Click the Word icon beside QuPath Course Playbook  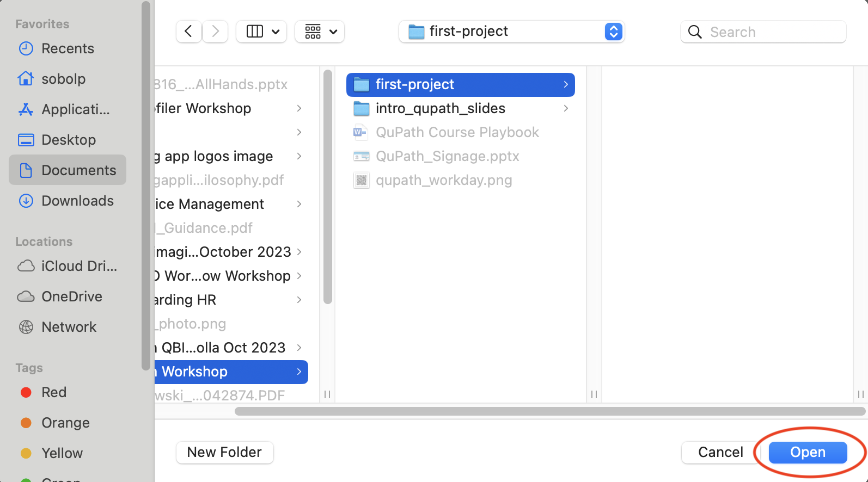(360, 132)
